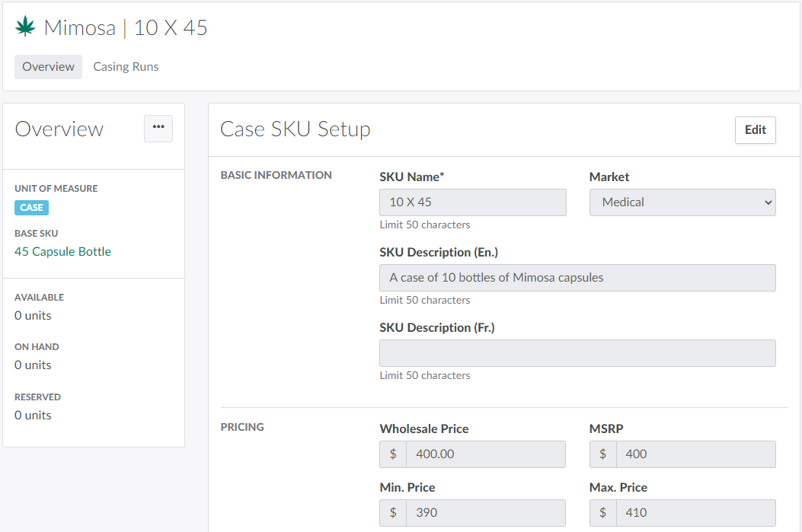Click the Min. Price field showing 390
The height and width of the screenshot is (532, 802).
coord(485,513)
